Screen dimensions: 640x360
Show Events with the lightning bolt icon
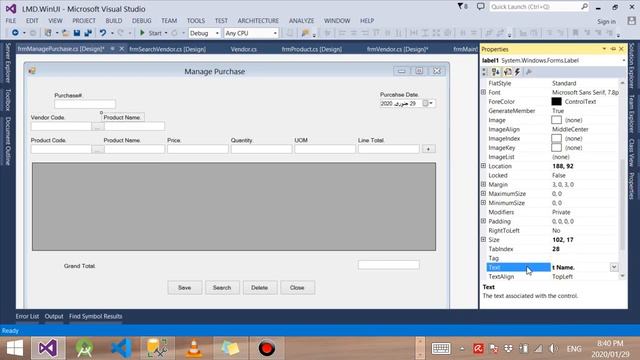point(518,72)
